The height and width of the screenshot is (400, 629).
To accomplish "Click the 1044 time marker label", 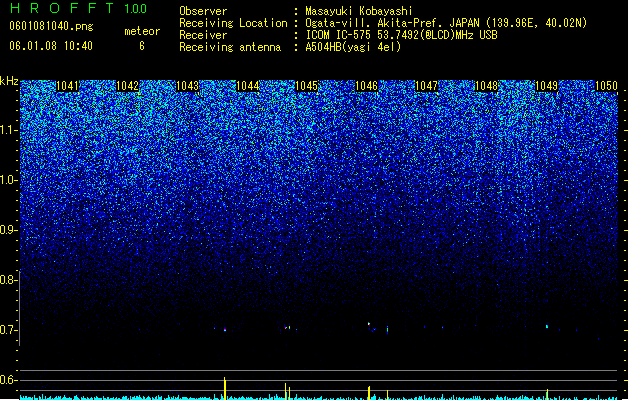I will tap(248, 86).
